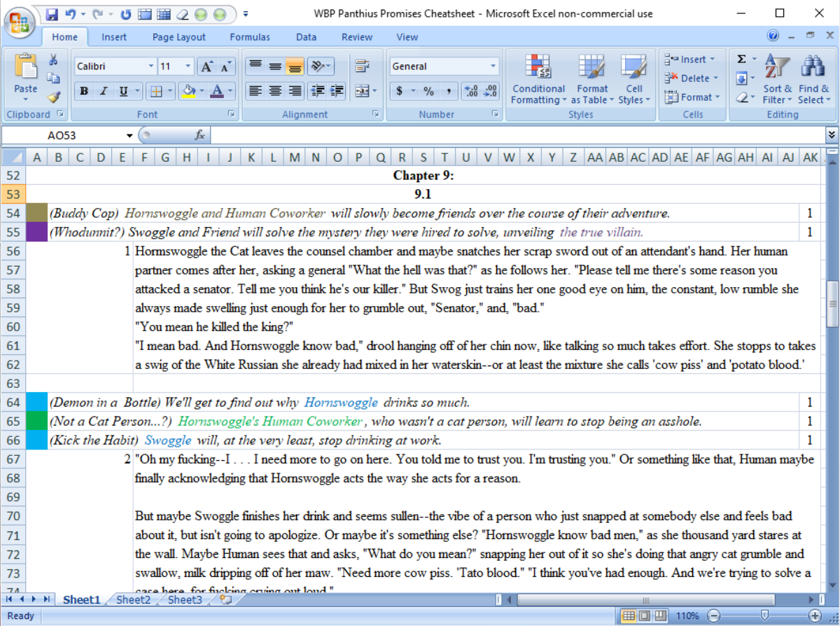Image resolution: width=840 pixels, height=626 pixels.
Task: Click the Insert Function fx icon
Action: pyautogui.click(x=199, y=135)
